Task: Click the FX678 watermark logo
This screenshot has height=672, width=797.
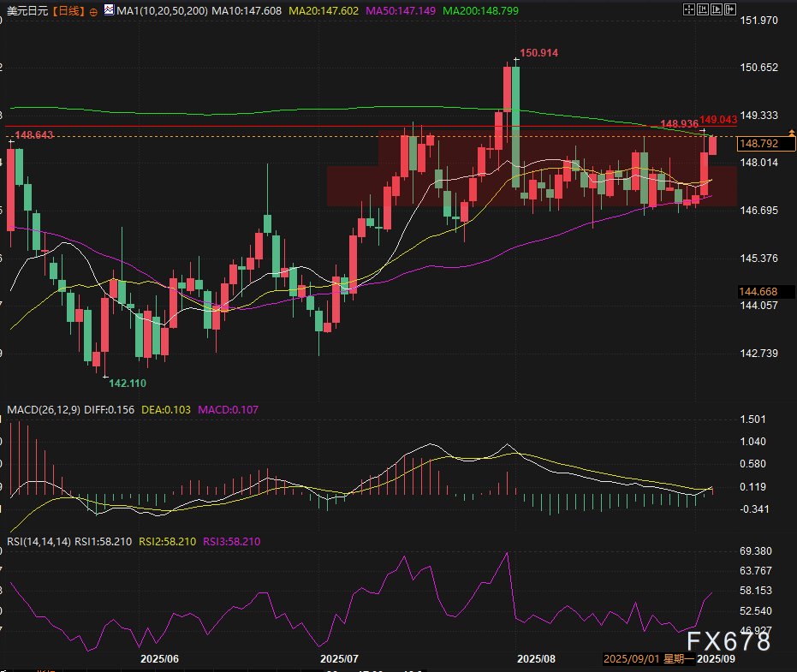Action: [x=728, y=639]
